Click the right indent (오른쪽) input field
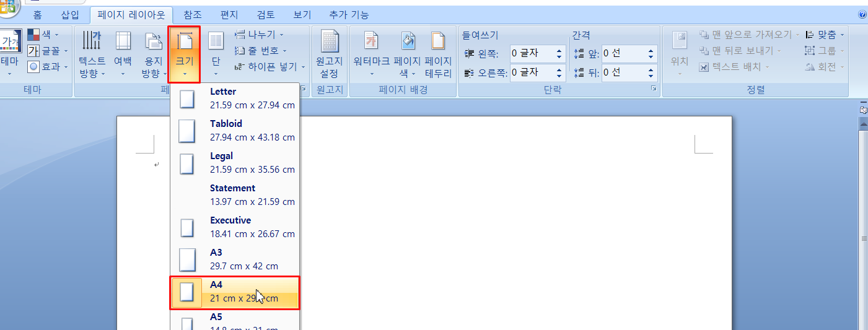The image size is (868, 330). click(x=532, y=72)
